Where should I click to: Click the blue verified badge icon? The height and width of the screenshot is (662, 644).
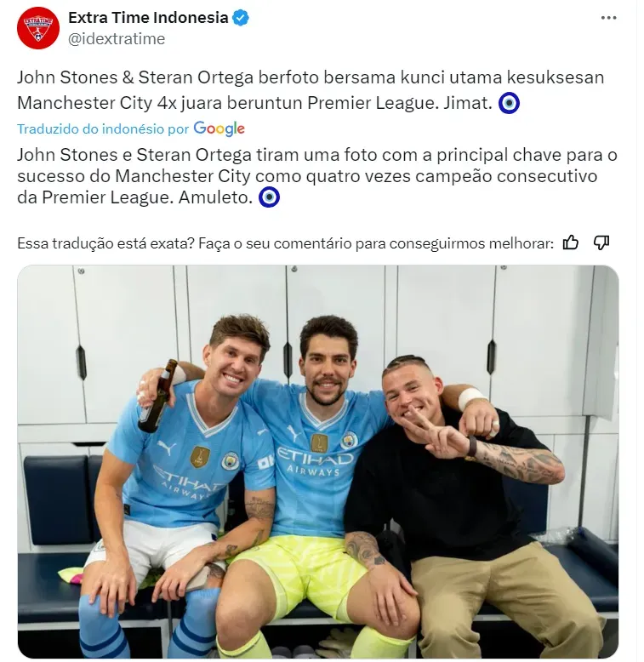pyautogui.click(x=241, y=18)
